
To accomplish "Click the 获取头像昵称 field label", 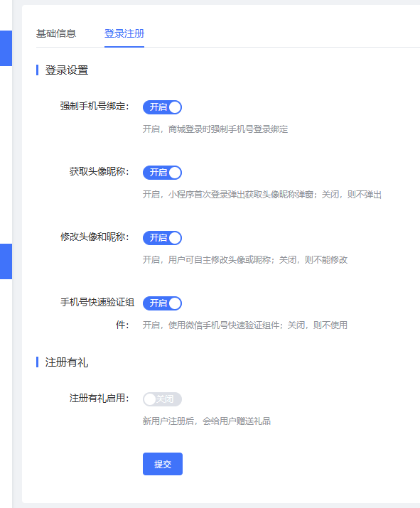I will [x=99, y=171].
